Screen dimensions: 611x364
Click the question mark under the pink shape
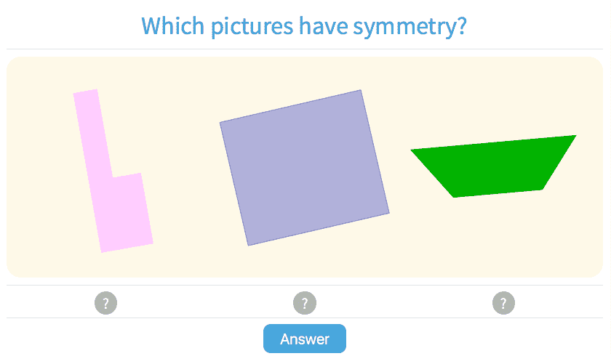click(x=105, y=303)
